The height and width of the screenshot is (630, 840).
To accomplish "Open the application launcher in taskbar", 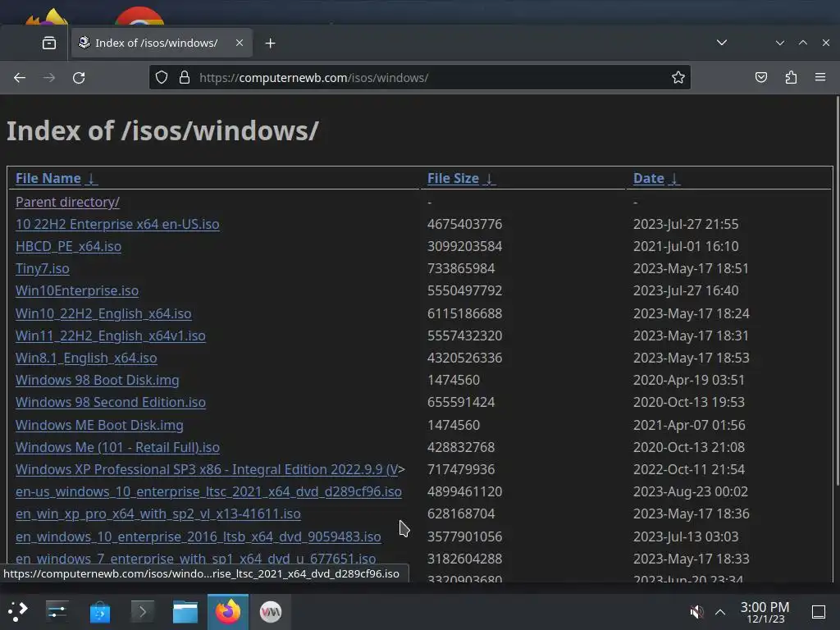I will point(17,611).
